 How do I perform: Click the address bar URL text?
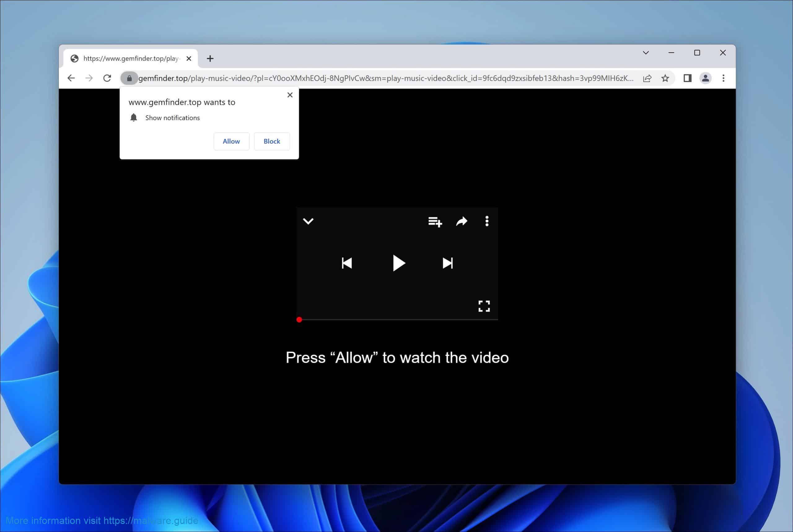pyautogui.click(x=386, y=78)
